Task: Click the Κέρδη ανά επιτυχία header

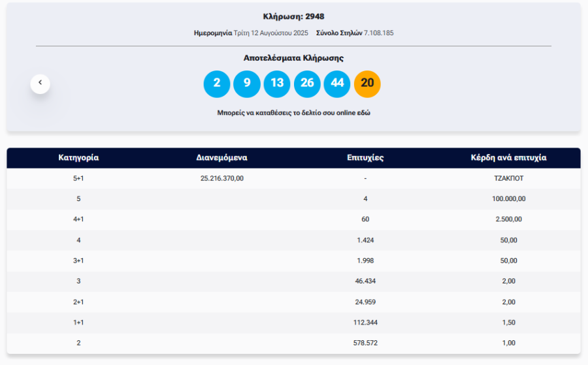Action: tap(508, 158)
